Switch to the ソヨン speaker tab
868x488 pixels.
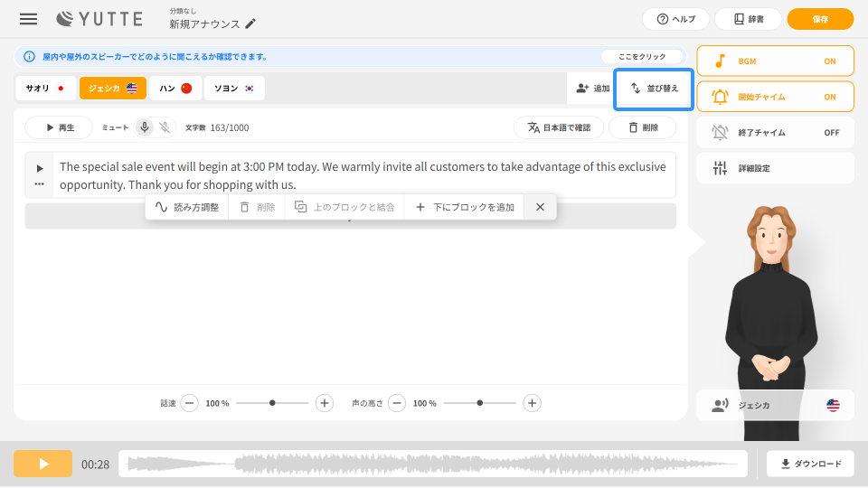click(234, 88)
